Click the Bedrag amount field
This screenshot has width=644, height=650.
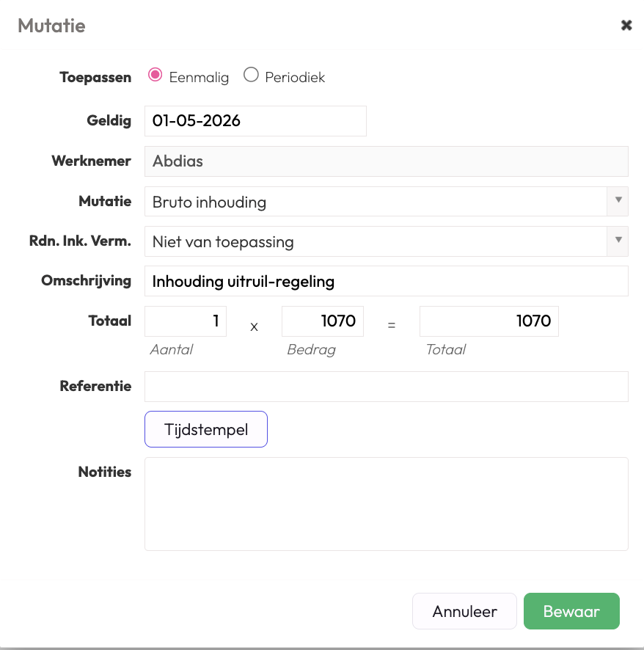pyautogui.click(x=323, y=321)
